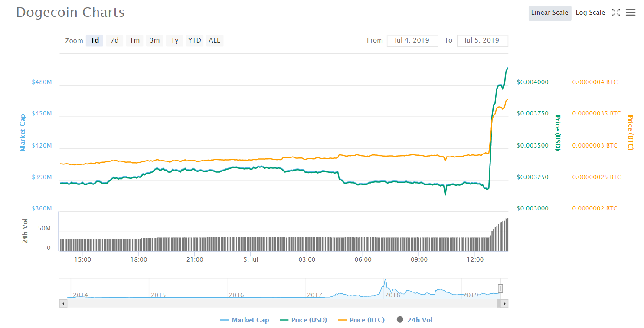Click the 03:00 time axis label
This screenshot has height=328, width=644.
pyautogui.click(x=307, y=259)
